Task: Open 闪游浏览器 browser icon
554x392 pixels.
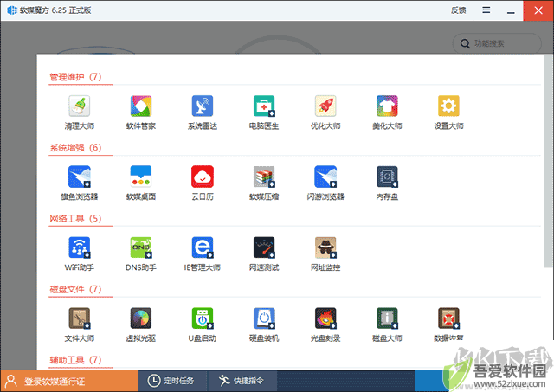Action: 325,177
